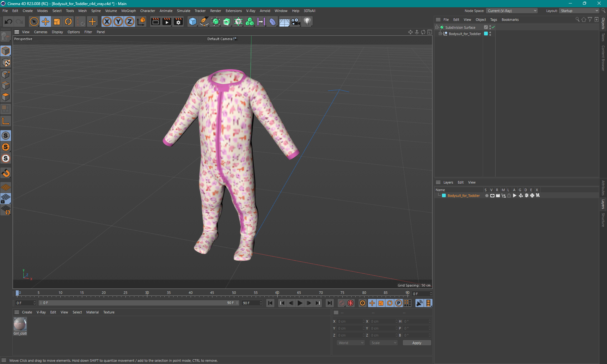The height and width of the screenshot is (364, 607).
Task: Click Render View clapperboard icon
Action: [x=155, y=21]
